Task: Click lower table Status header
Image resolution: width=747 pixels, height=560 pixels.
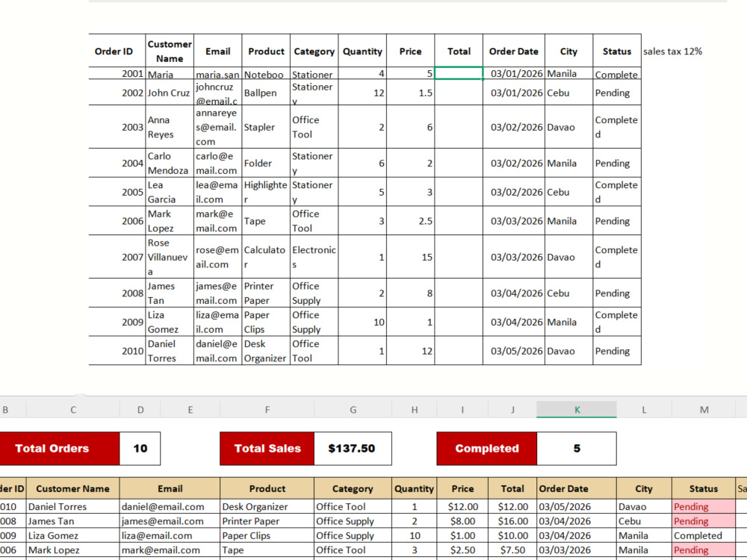Action: pos(704,488)
